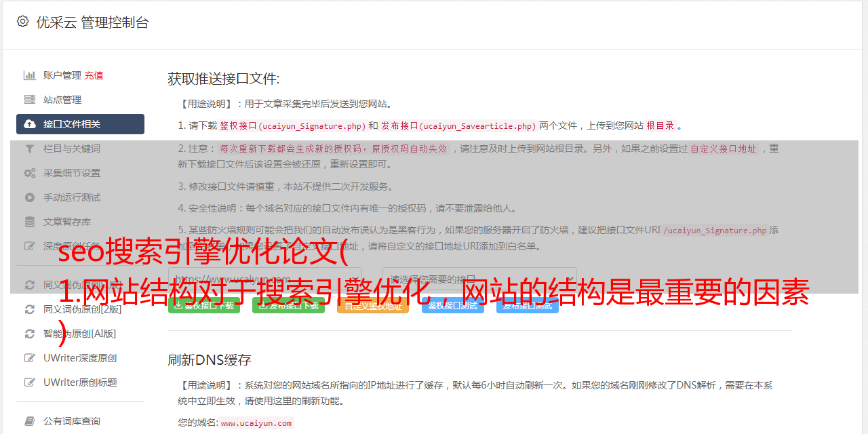The width and height of the screenshot is (868, 434).
Task: Open the 请选择您需要的接口 dropdown
Action: point(479,279)
